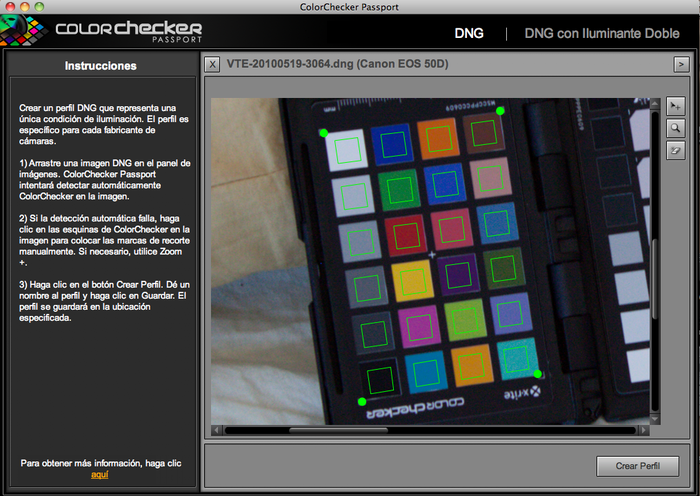
Task: Click the image panel's vertical scroll down arrow
Action: coord(655,419)
